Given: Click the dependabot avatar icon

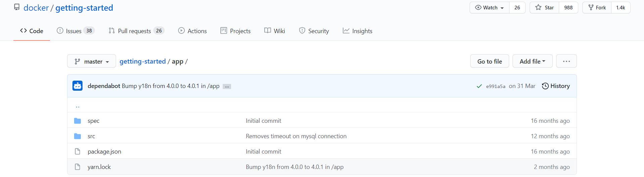Looking at the screenshot, I should click(77, 86).
